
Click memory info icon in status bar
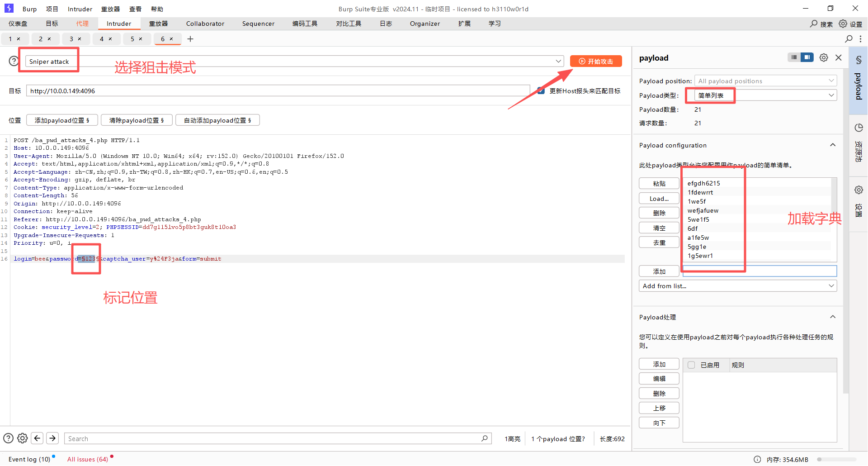click(757, 459)
